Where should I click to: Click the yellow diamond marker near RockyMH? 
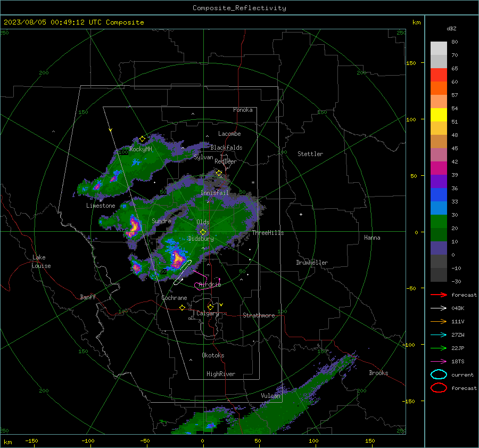(x=142, y=139)
